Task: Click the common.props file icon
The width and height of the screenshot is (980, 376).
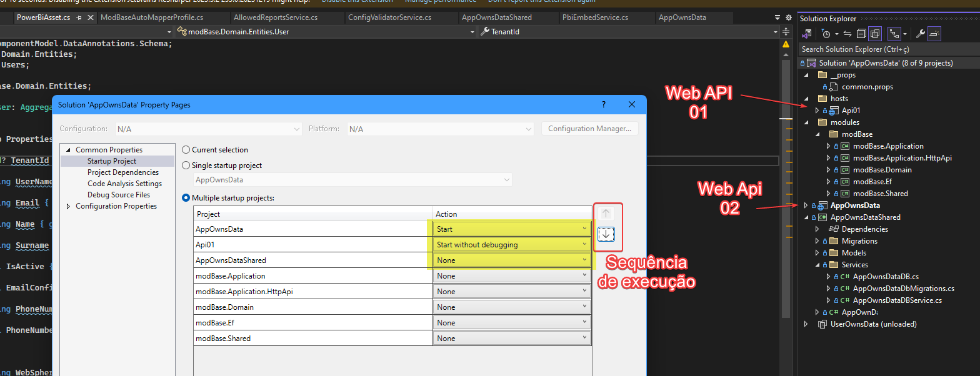Action: (834, 87)
